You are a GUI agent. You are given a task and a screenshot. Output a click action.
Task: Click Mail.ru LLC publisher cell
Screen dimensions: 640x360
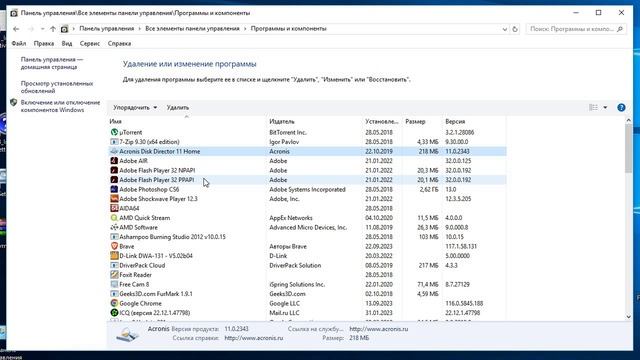tap(284, 313)
